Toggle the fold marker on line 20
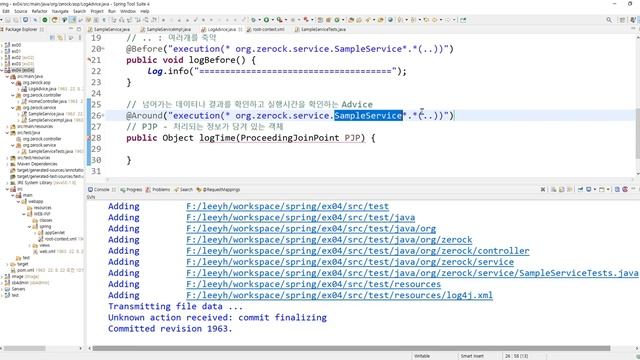Screen dimensions: 640x360 tap(103, 49)
